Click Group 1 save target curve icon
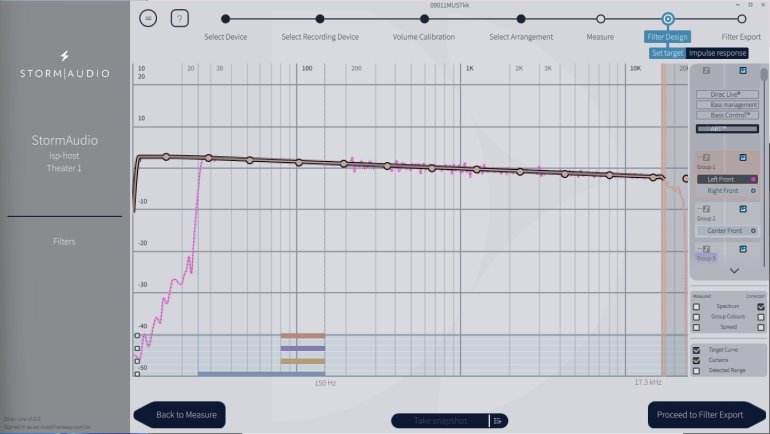 point(743,158)
